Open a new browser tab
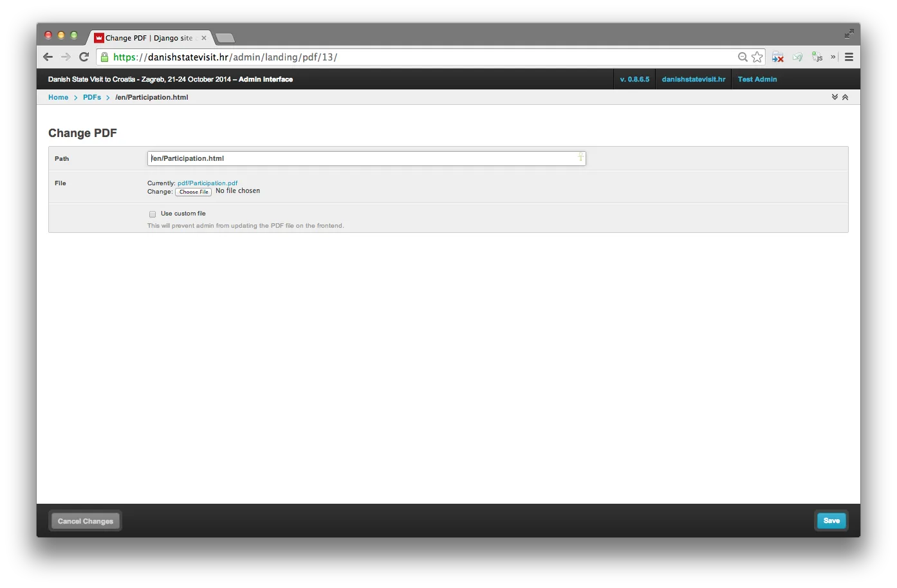This screenshot has height=588, width=897. (x=225, y=38)
